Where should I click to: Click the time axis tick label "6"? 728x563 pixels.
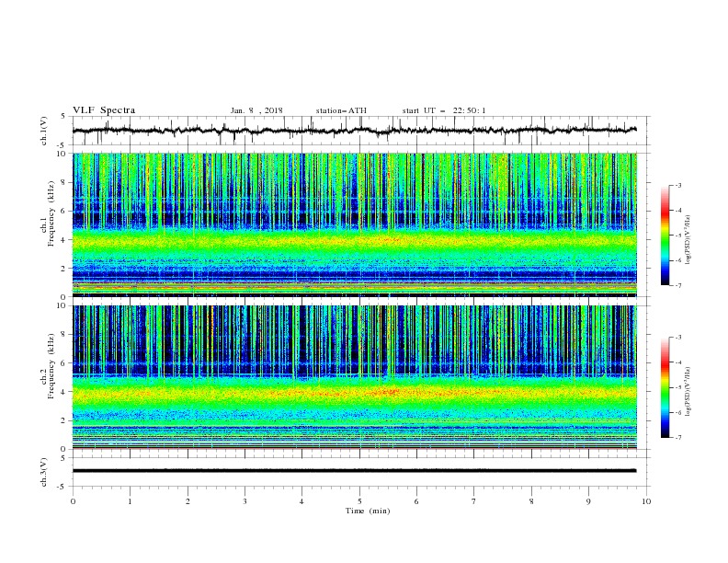pos(417,501)
